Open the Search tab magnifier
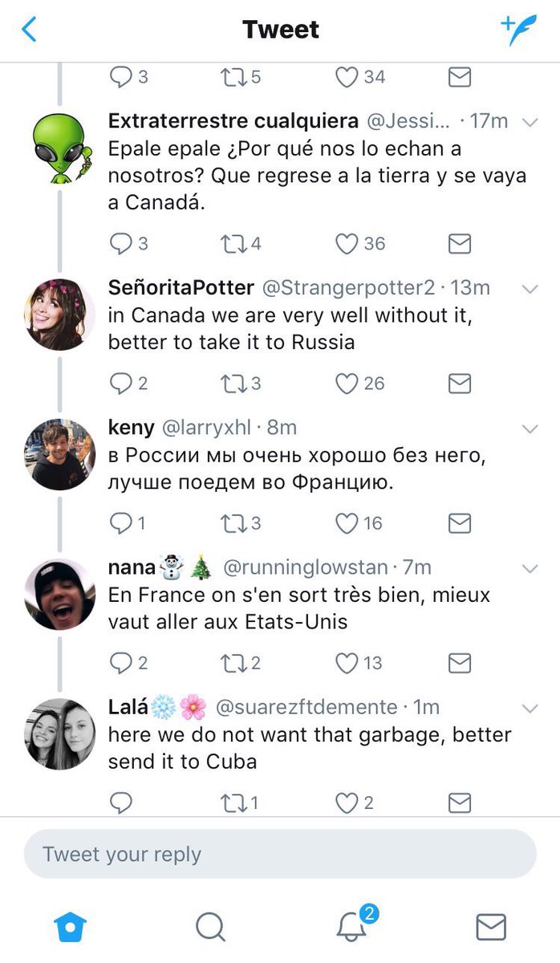The image size is (560, 963). [210, 927]
